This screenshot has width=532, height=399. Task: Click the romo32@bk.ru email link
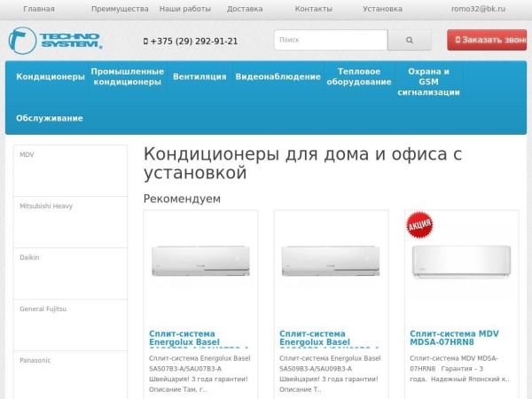click(478, 9)
